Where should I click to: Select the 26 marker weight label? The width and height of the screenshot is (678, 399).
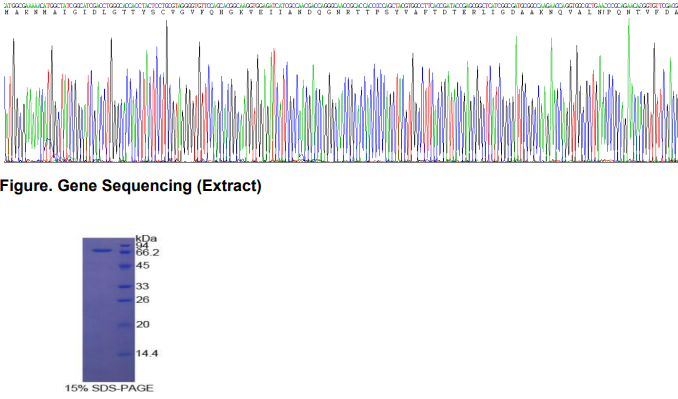143,300
